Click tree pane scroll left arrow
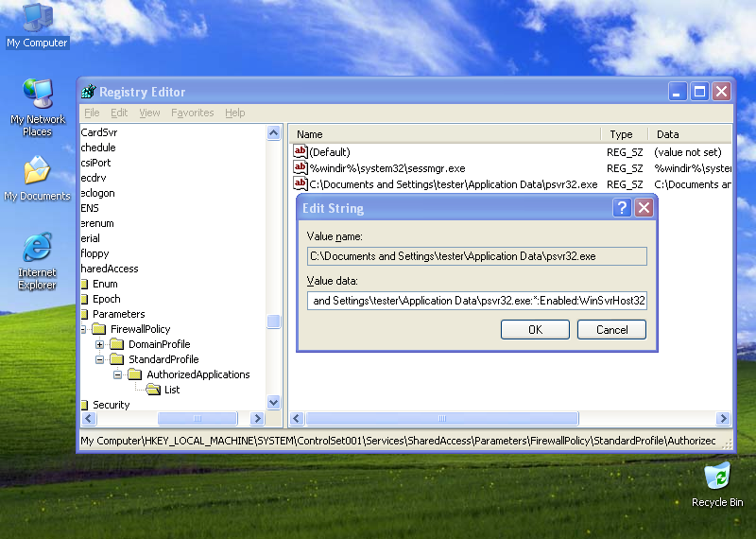The height and width of the screenshot is (539, 756). 89,418
